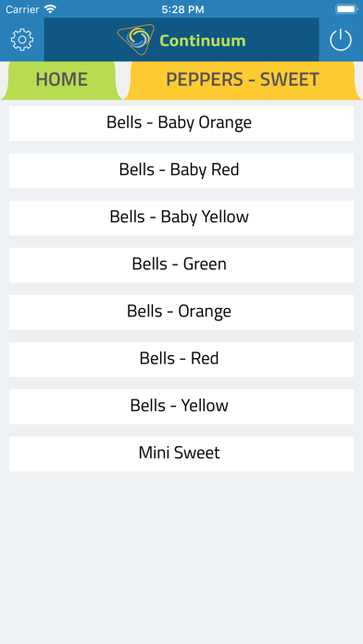This screenshot has height=644, width=363.
Task: Select the PEPPERS - SWEET tab
Action: (243, 80)
